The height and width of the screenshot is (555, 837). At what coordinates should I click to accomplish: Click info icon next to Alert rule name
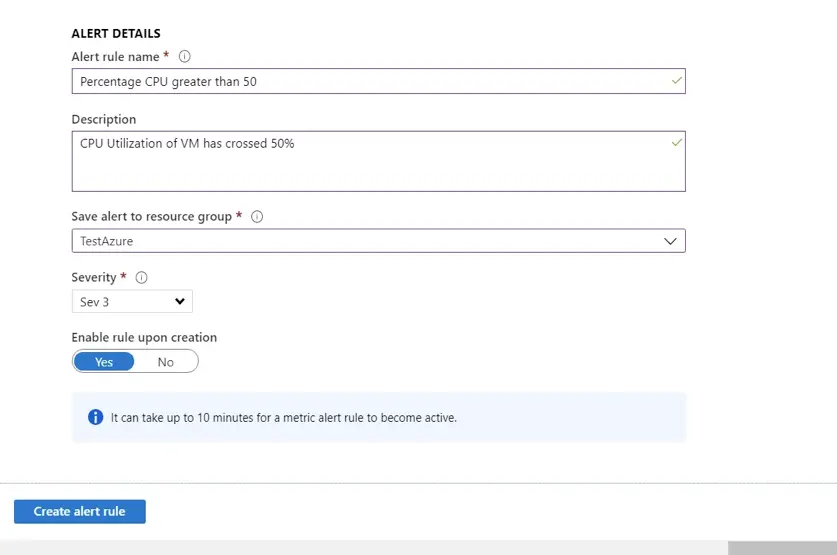184,57
